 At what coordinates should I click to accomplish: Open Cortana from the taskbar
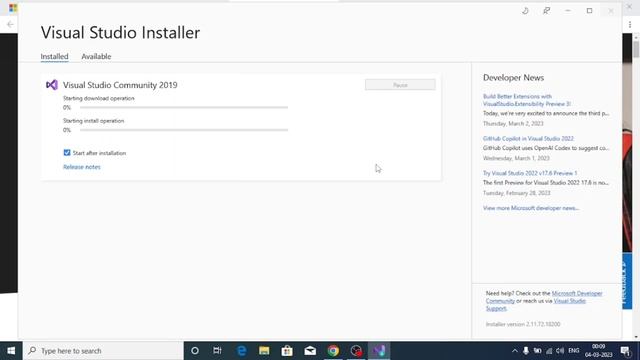[x=195, y=351]
